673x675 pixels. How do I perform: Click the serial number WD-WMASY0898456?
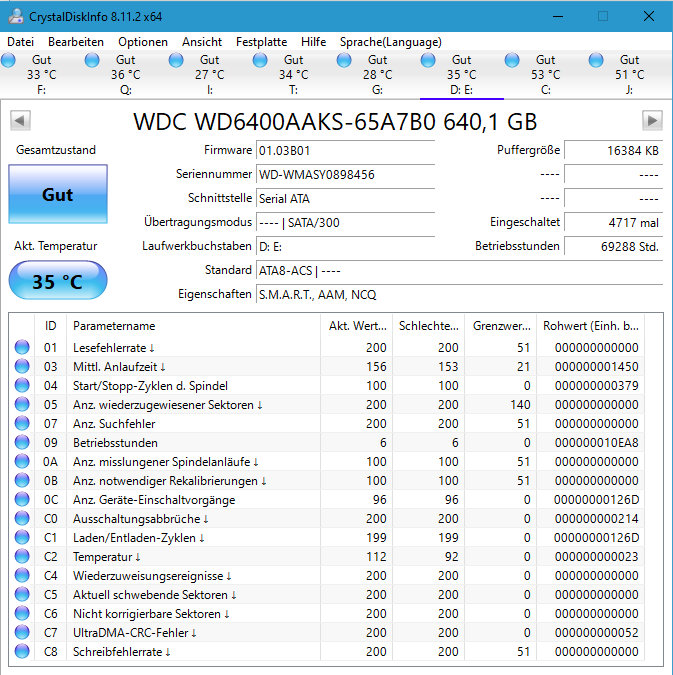(345, 175)
